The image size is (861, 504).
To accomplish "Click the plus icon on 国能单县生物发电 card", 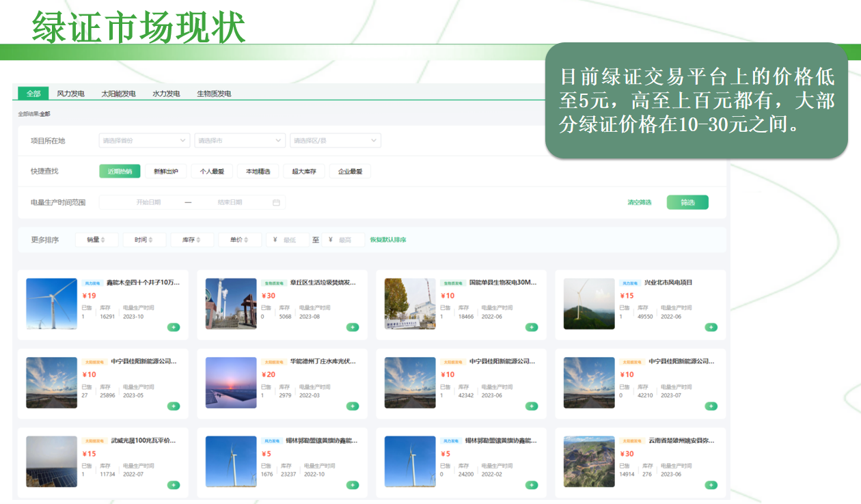I will (x=532, y=327).
